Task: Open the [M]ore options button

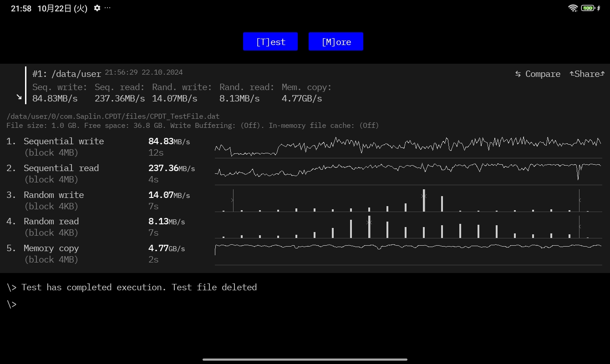Action: point(336,41)
